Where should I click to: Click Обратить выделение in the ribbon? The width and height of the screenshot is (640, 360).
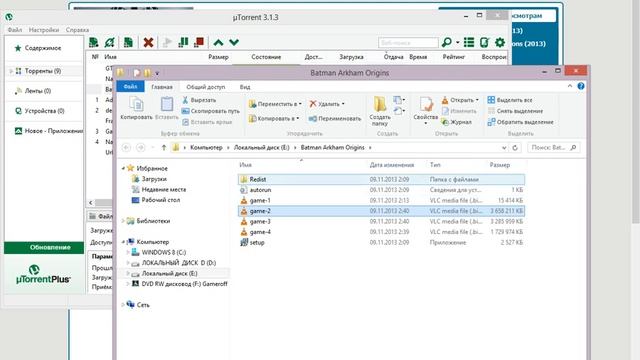(520, 122)
